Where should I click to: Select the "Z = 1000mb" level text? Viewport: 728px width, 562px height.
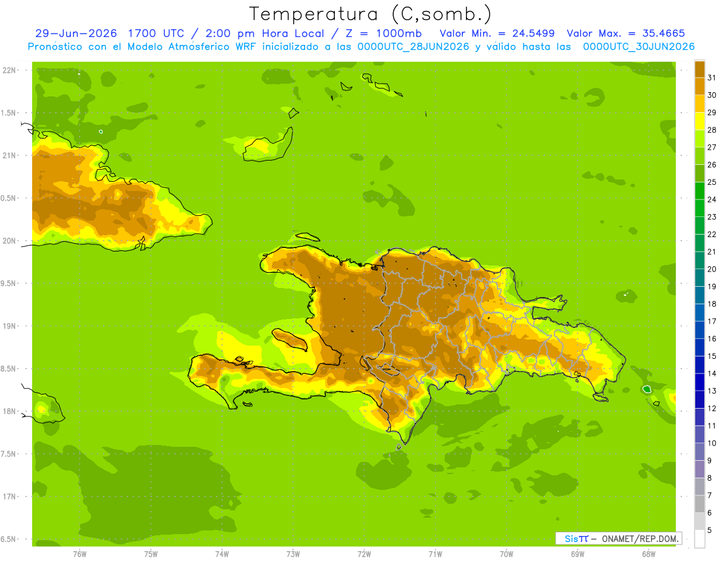click(382, 33)
